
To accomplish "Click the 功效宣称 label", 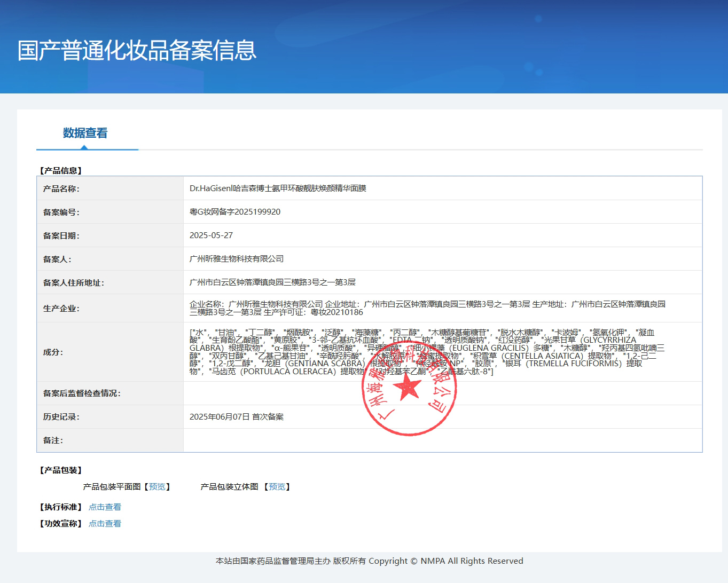I will [61, 524].
